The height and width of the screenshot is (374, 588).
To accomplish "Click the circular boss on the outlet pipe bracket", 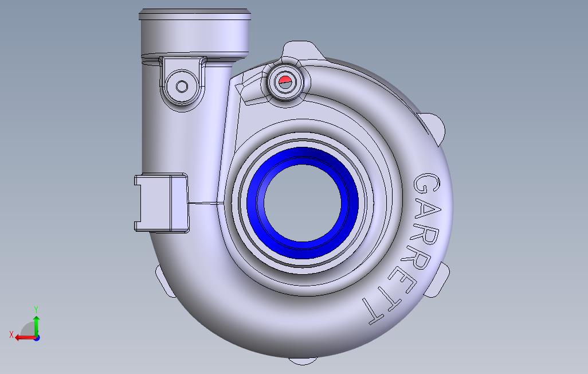I will tap(182, 87).
